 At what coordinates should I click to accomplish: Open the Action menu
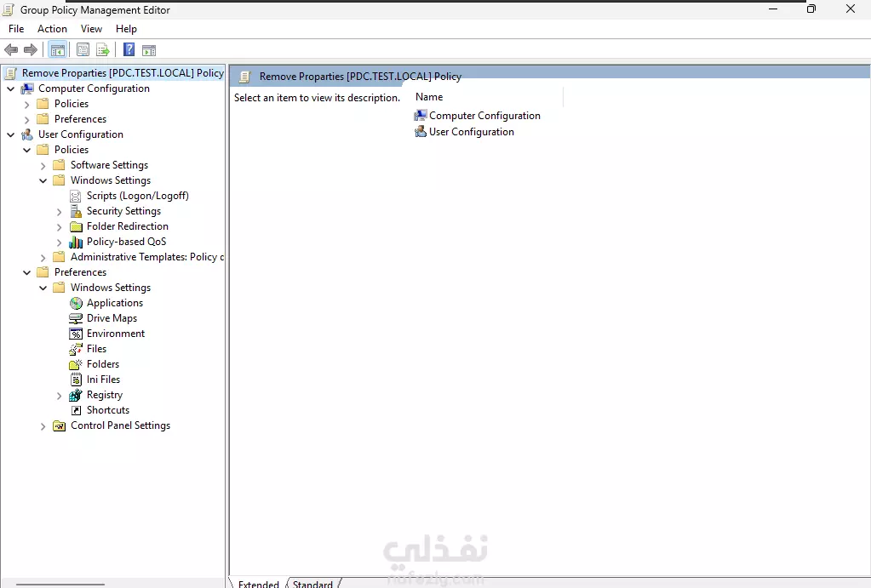point(52,29)
